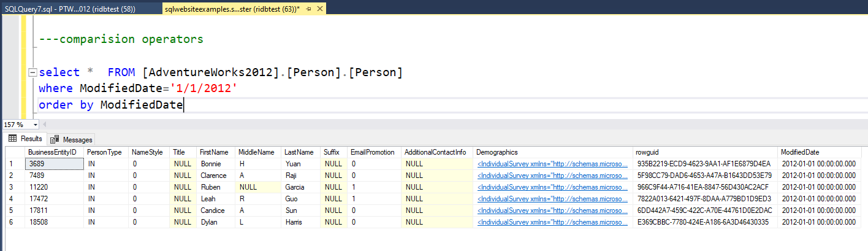868x251 pixels.
Task: Open Demographics XML link for Clarence row
Action: point(552,175)
